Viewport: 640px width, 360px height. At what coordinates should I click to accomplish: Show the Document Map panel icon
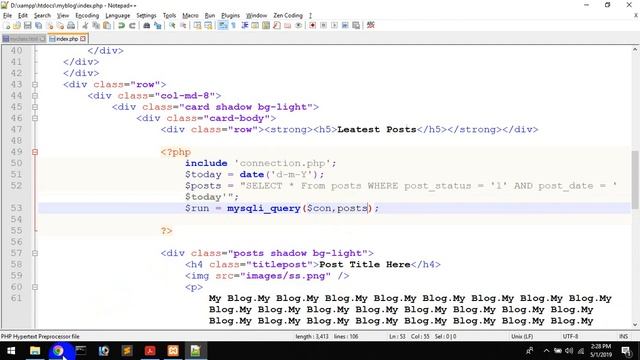[266, 25]
